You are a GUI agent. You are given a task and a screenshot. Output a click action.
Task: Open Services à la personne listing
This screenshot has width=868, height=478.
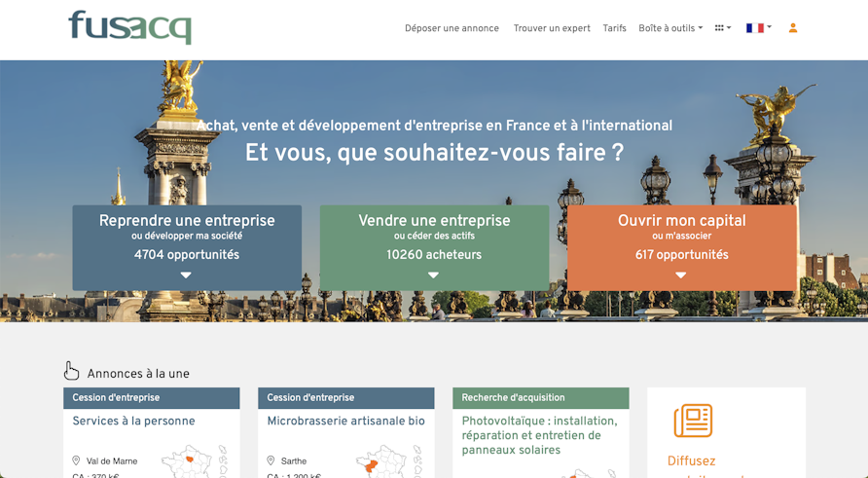(x=133, y=421)
